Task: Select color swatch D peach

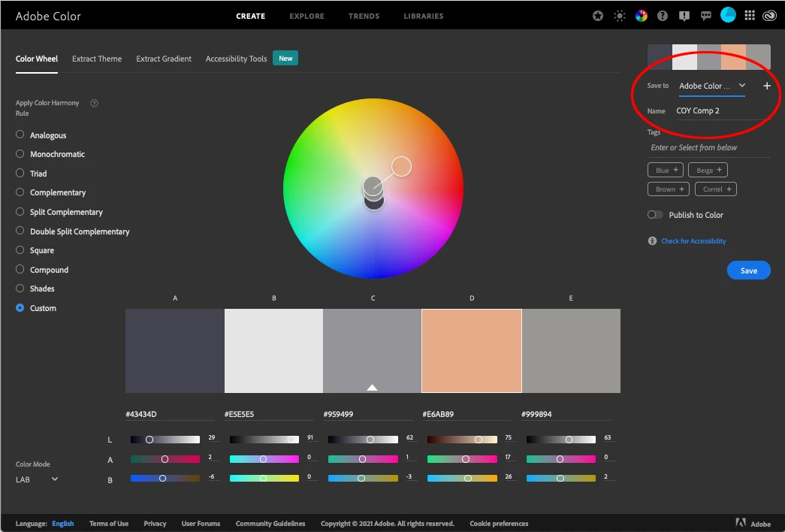Action: 472,351
